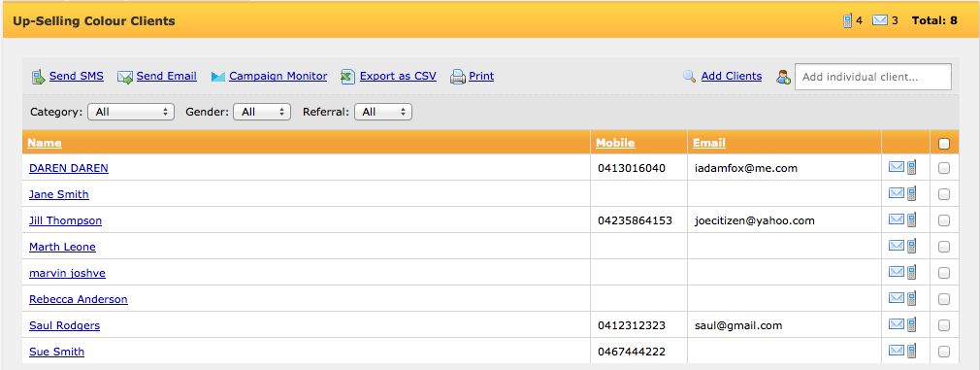Click phone icon in marvin joshve row
980x370 pixels.
coord(911,272)
